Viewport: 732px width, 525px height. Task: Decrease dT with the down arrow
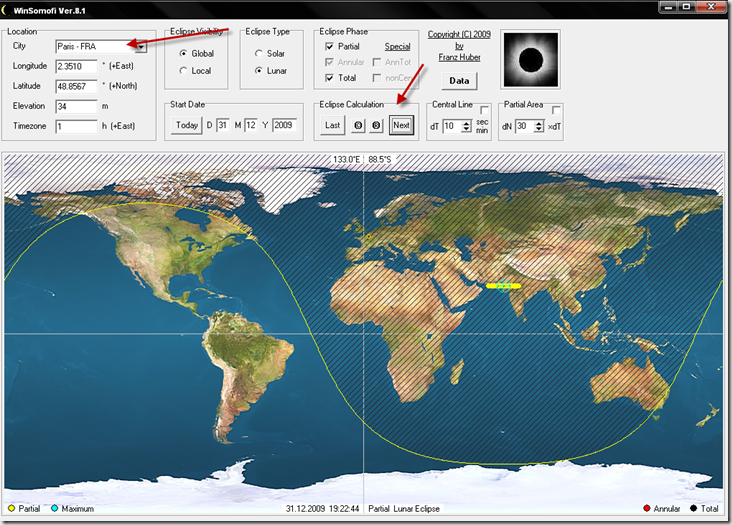tap(466, 129)
